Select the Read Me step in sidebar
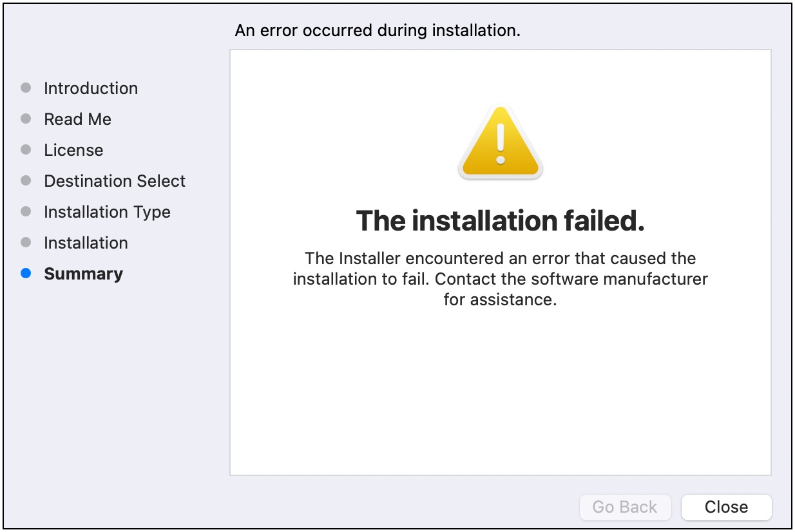Screen dimensions: 795x532 click(77, 119)
